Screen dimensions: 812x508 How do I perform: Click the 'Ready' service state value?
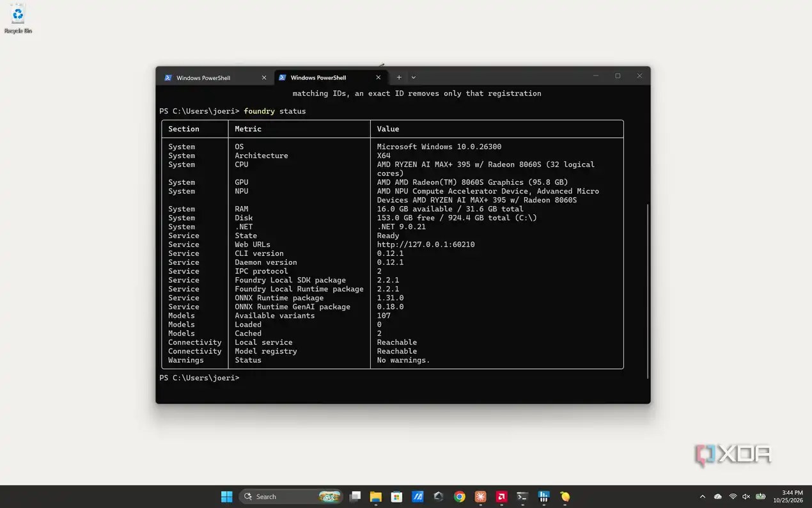click(x=388, y=236)
